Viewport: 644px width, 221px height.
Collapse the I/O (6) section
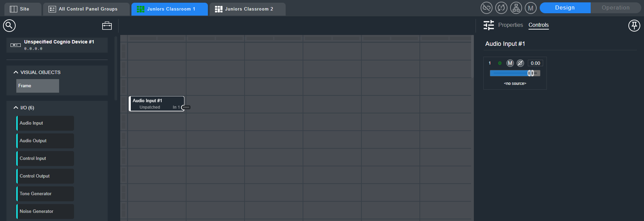[x=16, y=108]
